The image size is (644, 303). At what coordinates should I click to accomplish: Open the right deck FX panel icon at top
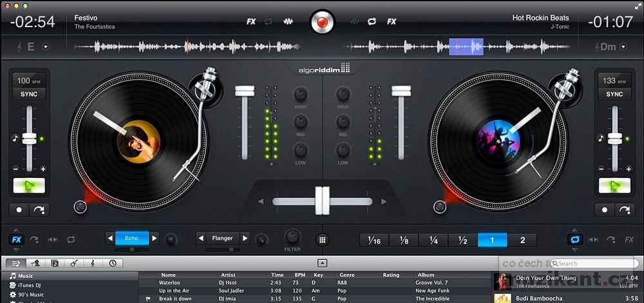pos(392,21)
